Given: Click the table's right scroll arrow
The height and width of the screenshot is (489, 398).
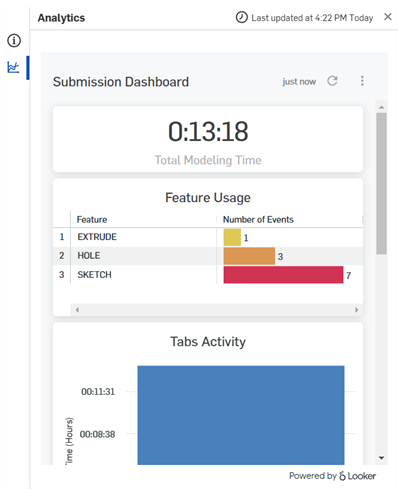Looking at the screenshot, I should (356, 310).
